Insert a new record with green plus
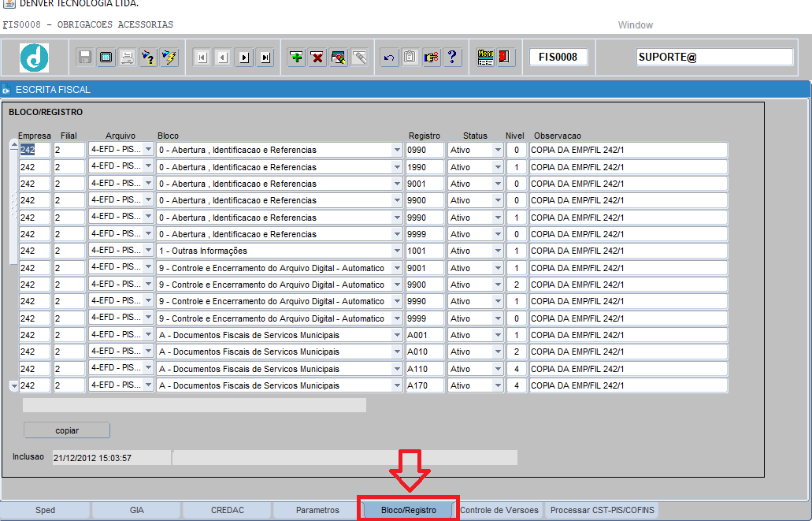Viewport: 812px width, 521px height. 297,57
